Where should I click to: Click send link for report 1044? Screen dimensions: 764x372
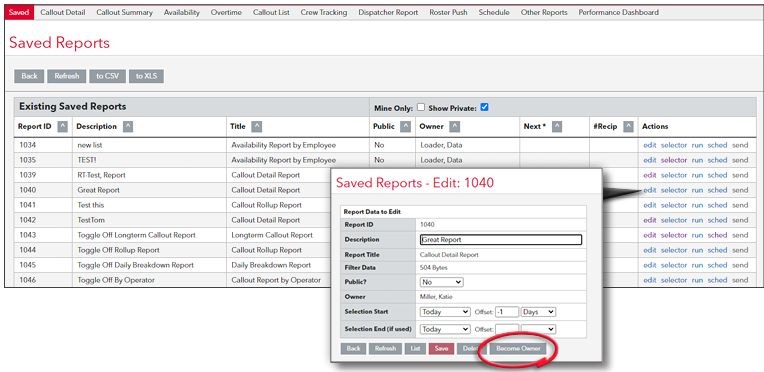[740, 250]
